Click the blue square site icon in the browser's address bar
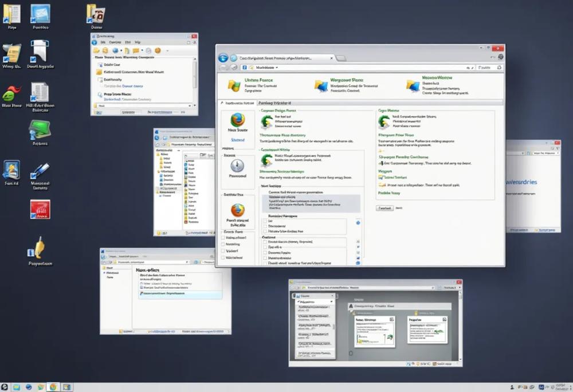This screenshot has height=392, width=573. [x=245, y=68]
